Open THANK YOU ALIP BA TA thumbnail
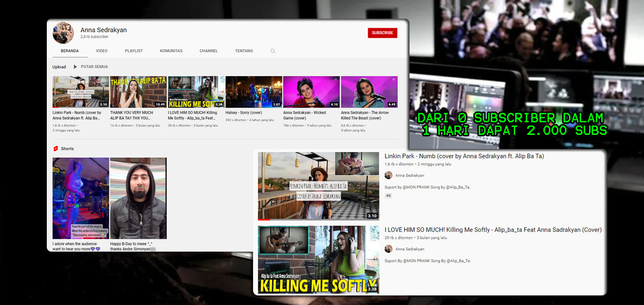 coord(138,92)
